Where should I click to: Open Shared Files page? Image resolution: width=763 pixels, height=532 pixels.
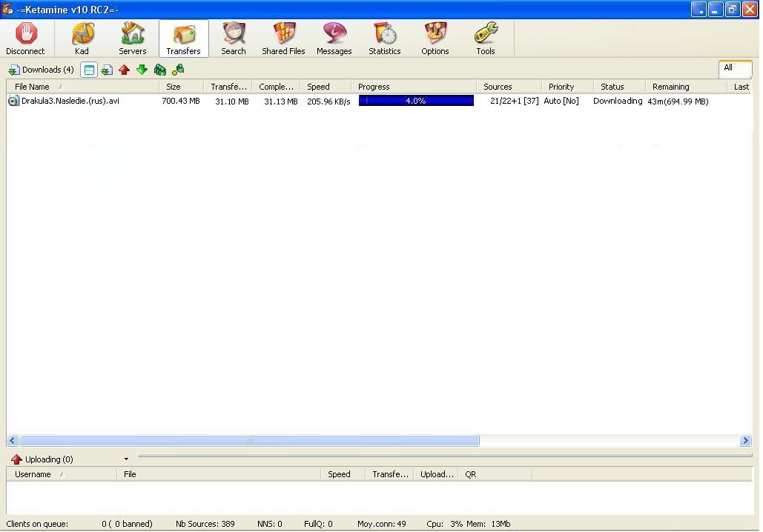pos(283,39)
